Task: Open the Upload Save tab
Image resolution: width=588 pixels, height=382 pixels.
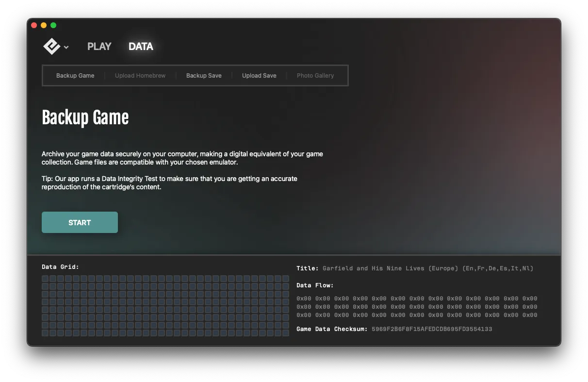Action: [x=259, y=75]
